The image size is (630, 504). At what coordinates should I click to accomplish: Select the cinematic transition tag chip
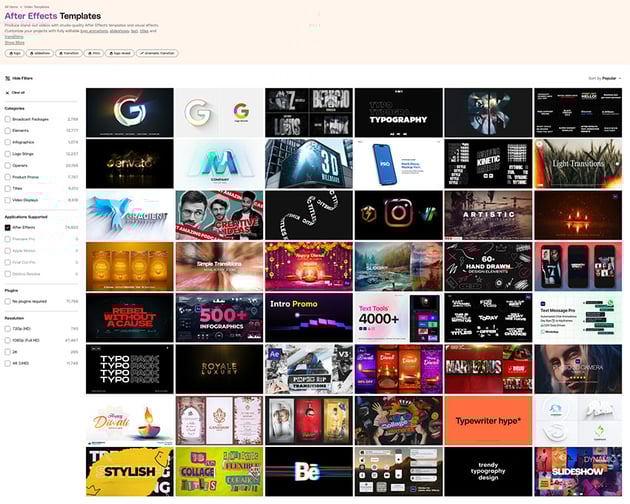[157, 53]
